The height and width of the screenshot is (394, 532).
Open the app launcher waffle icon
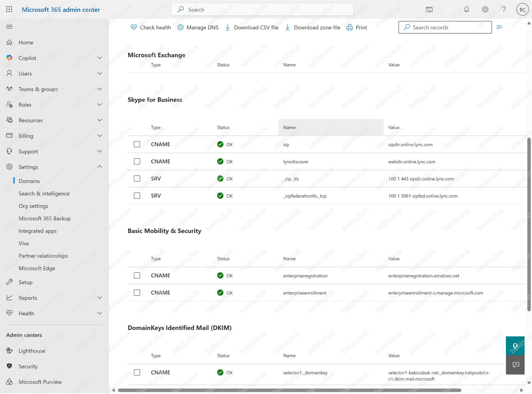(9, 10)
